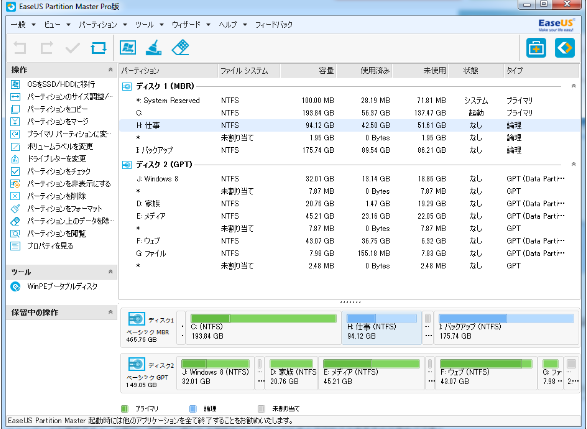The image size is (587, 429).
Task: Click the Disk 2 drive icon in disk map
Action: [136, 364]
